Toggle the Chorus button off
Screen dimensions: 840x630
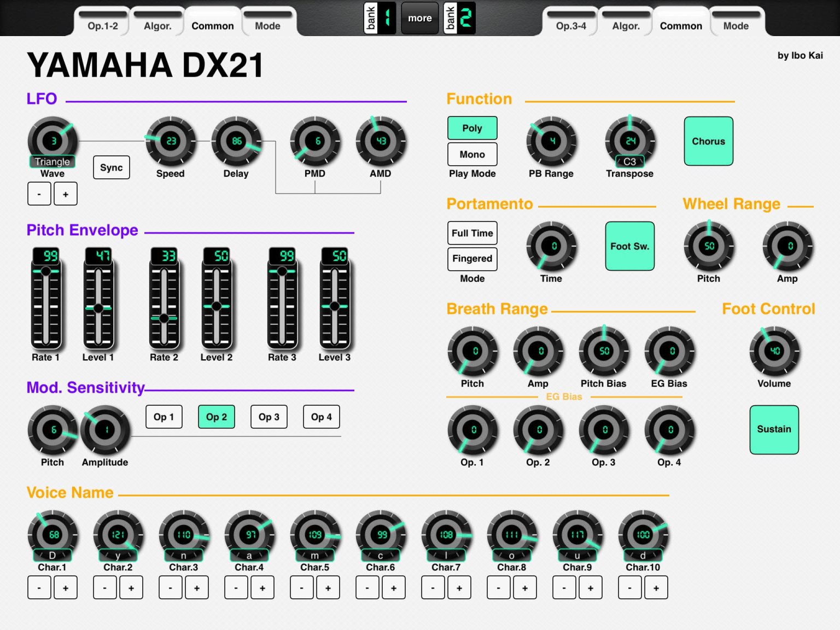point(709,141)
